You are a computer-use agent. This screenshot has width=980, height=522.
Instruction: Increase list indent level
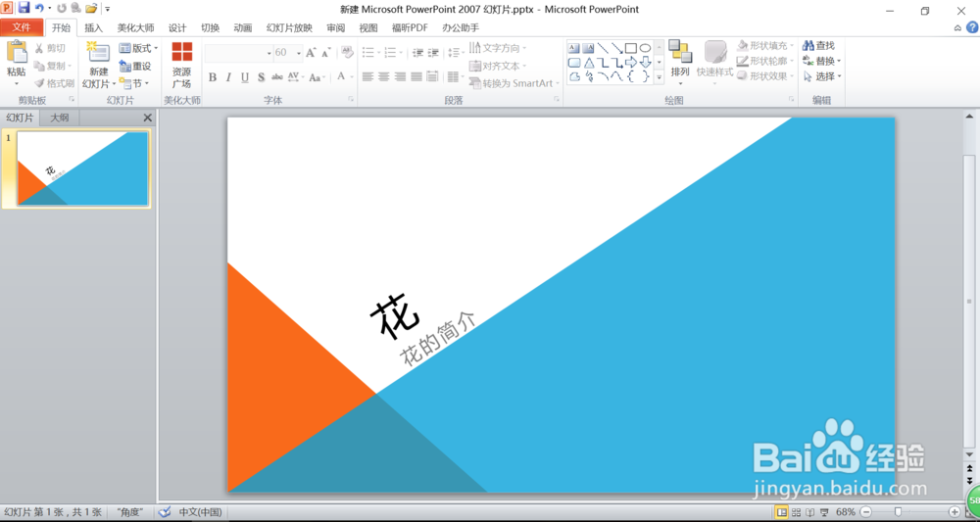click(433, 53)
